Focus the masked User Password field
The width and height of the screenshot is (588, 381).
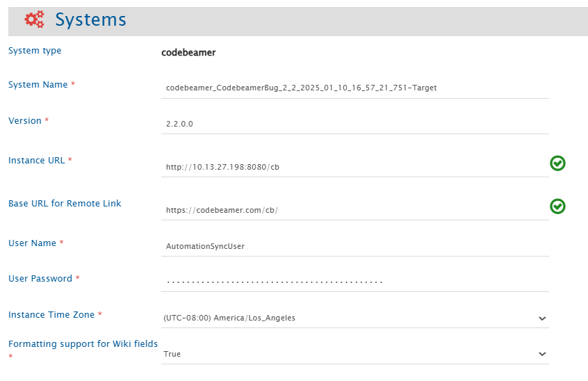pos(354,282)
